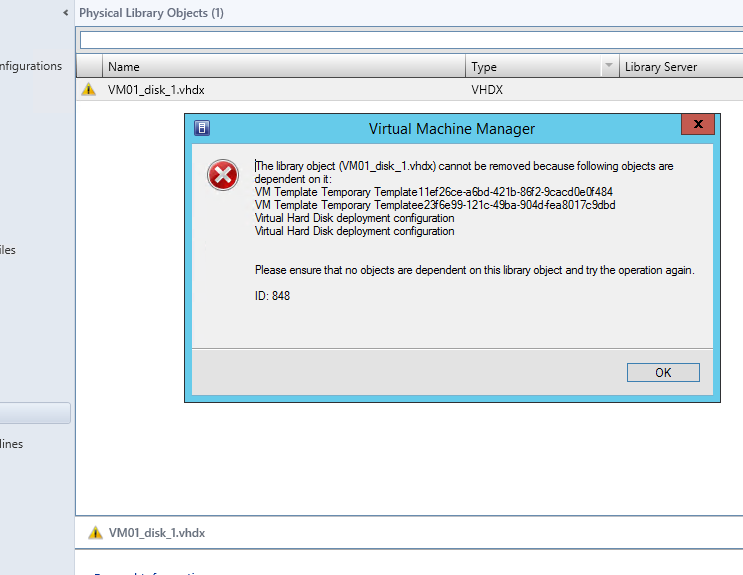Click the search box above the object list
Image resolution: width=743 pixels, height=575 pixels.
(x=410, y=40)
